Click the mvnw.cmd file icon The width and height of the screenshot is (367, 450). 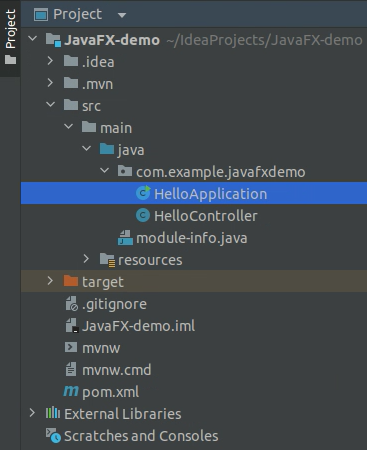coord(71,369)
